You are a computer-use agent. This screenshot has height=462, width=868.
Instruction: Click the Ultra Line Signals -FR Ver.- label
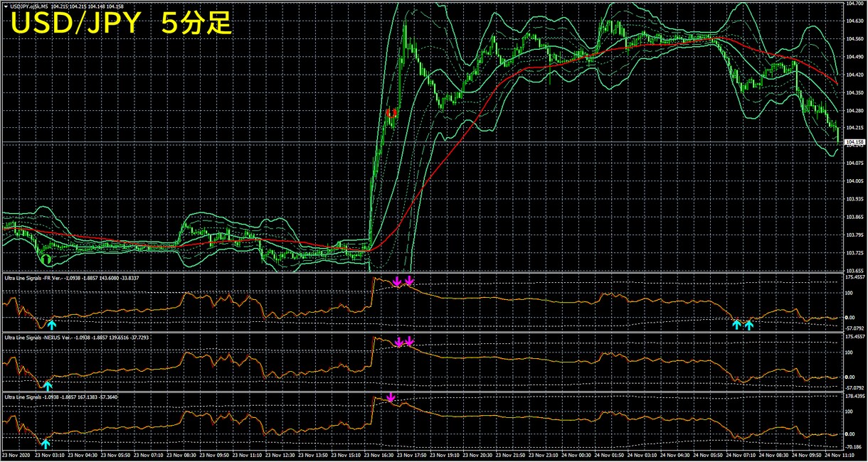coord(32,278)
